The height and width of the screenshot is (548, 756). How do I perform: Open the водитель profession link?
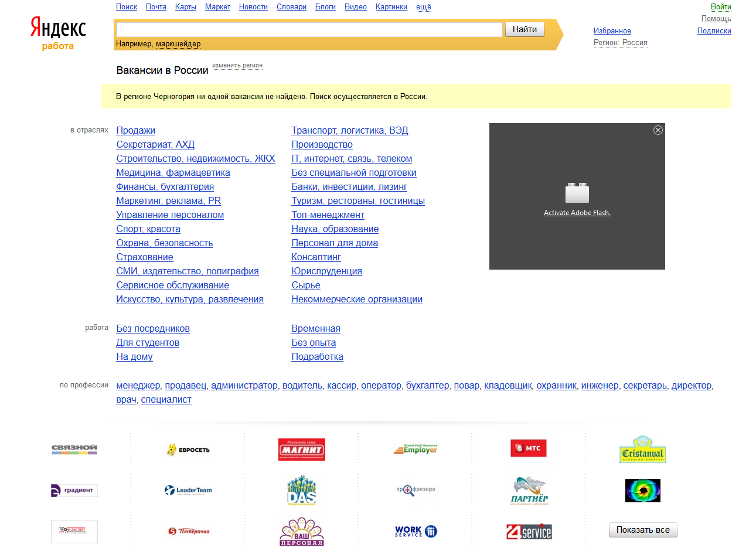pos(302,386)
